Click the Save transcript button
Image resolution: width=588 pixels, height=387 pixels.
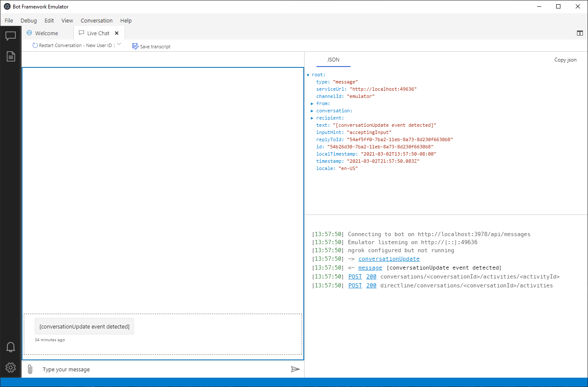[151, 46]
